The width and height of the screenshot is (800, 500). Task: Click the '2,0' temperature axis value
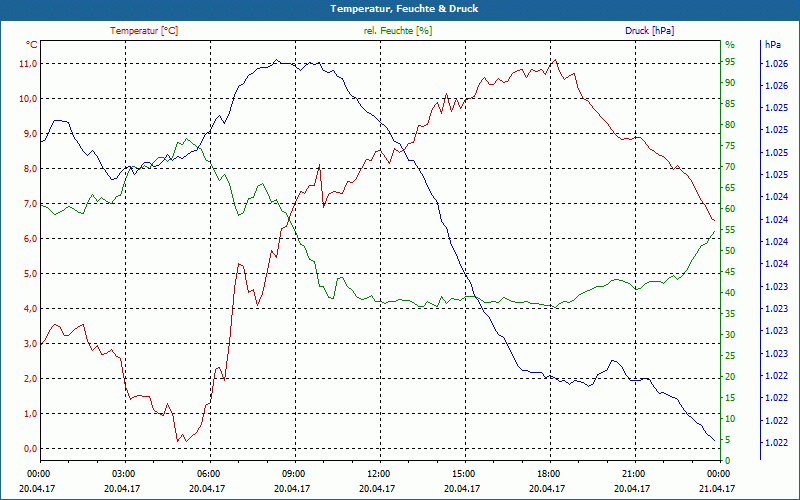(x=30, y=379)
